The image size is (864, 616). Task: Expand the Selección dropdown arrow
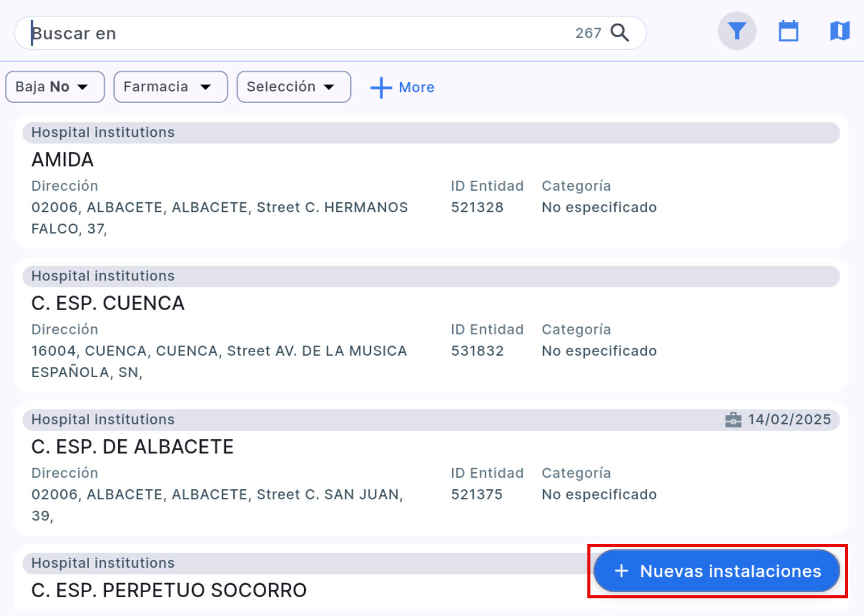pos(329,87)
